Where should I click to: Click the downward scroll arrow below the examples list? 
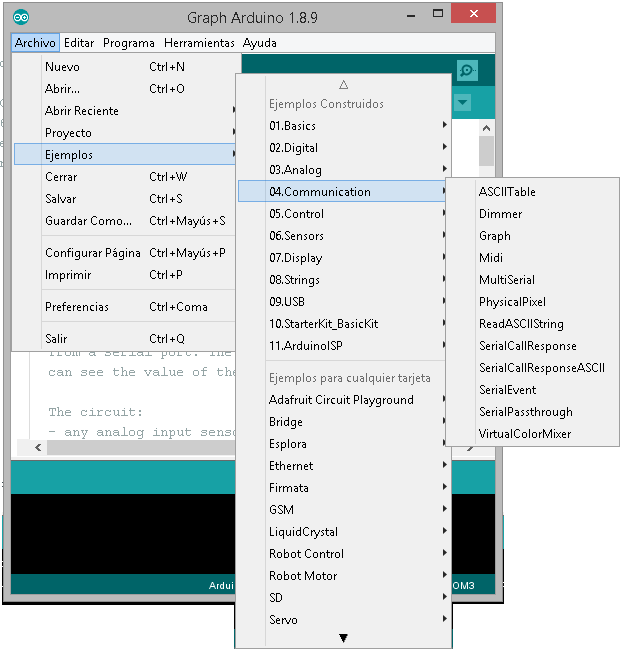click(x=343, y=638)
